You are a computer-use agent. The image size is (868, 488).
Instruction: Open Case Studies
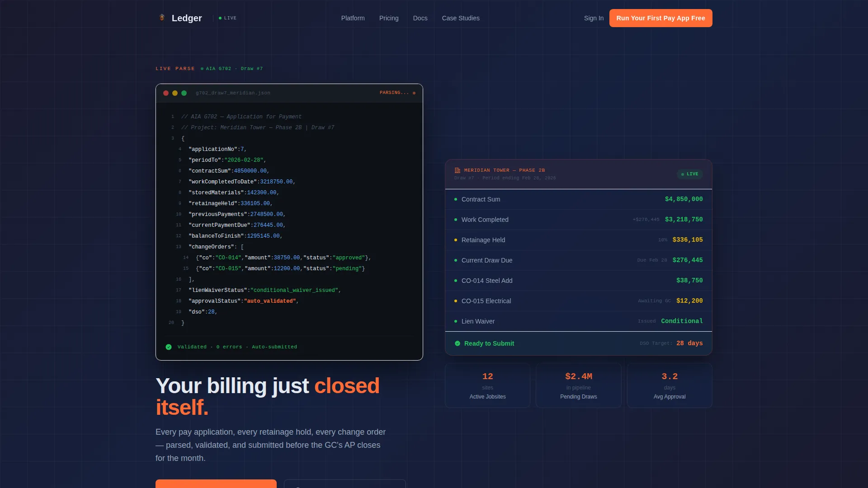[x=461, y=18]
